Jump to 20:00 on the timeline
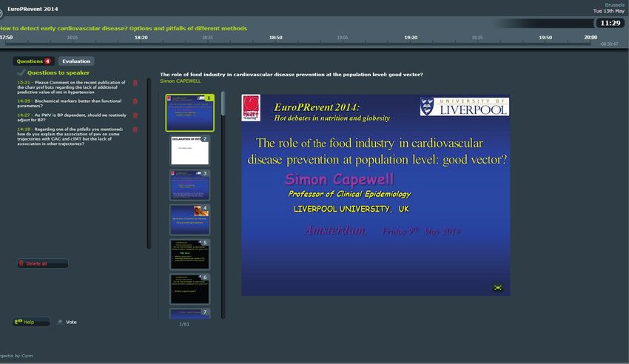Screen dimensions: 629x364 591,37
